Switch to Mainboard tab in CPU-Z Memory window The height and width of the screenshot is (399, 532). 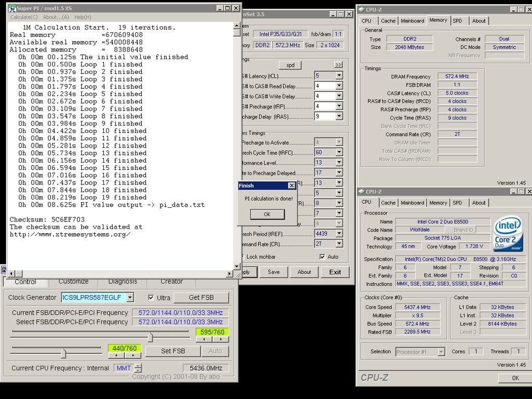pyautogui.click(x=412, y=21)
